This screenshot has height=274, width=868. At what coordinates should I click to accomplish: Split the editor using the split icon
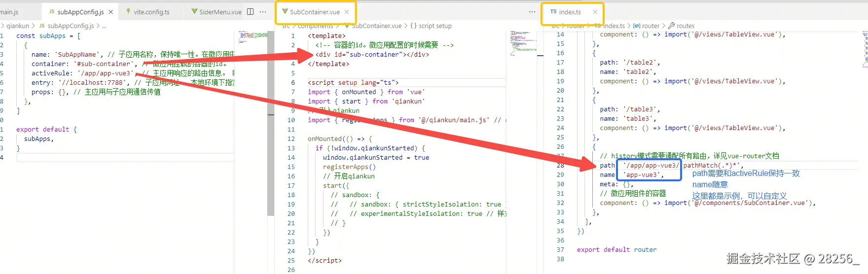click(251, 12)
